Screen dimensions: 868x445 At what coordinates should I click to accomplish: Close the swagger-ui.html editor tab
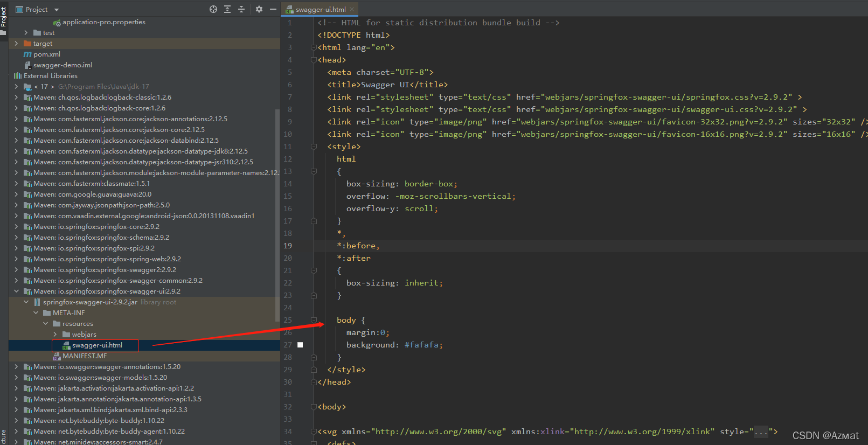point(352,9)
